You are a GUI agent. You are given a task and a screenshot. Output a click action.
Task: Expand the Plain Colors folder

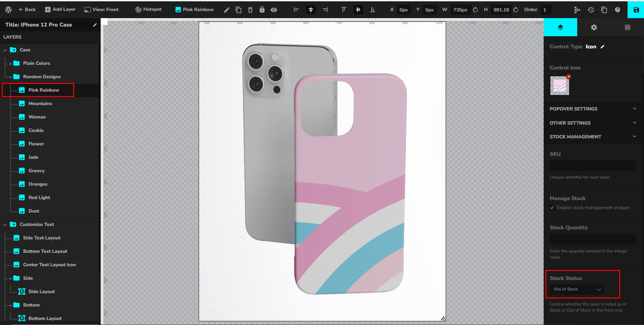[10, 63]
